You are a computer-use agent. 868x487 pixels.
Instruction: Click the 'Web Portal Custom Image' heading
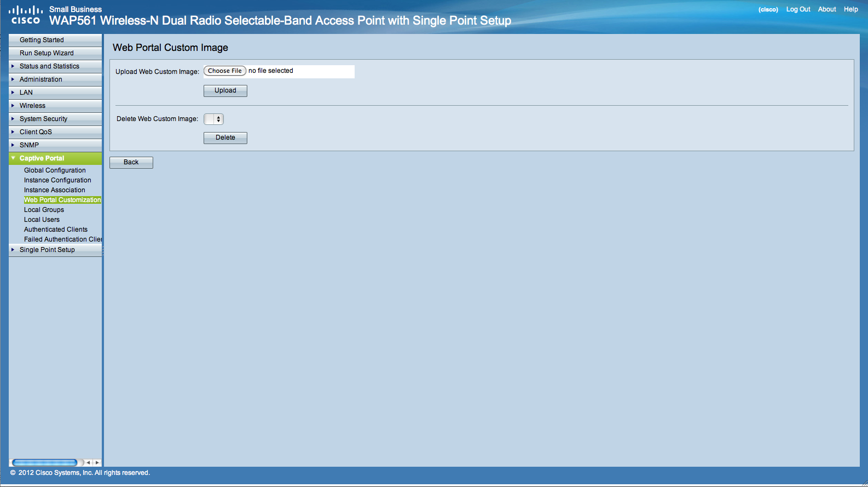click(x=170, y=48)
